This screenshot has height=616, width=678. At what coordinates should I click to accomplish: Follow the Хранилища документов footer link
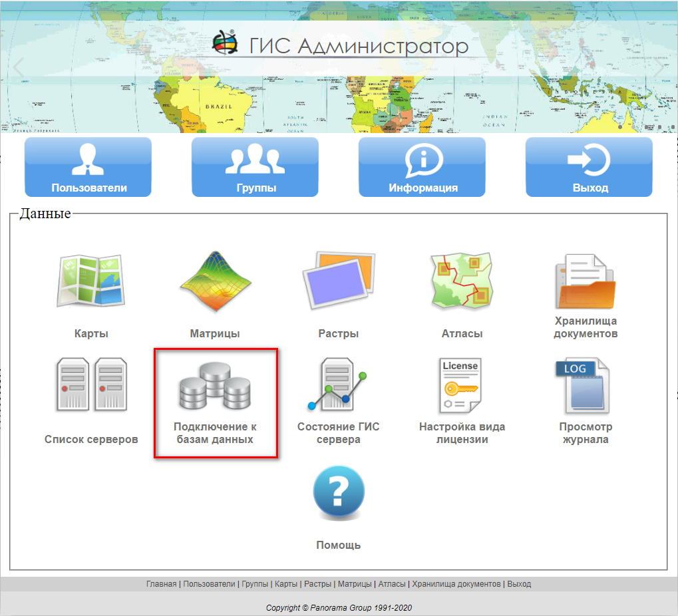(456, 584)
